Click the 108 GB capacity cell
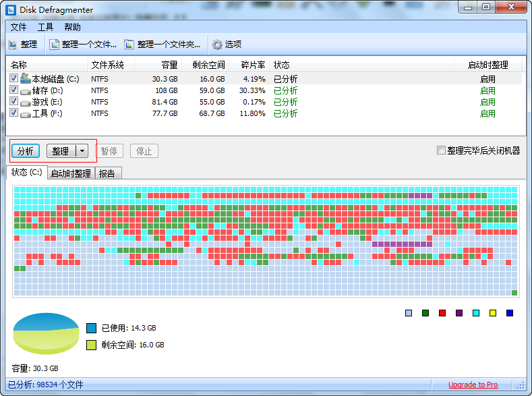This screenshot has height=396, width=532. (167, 90)
